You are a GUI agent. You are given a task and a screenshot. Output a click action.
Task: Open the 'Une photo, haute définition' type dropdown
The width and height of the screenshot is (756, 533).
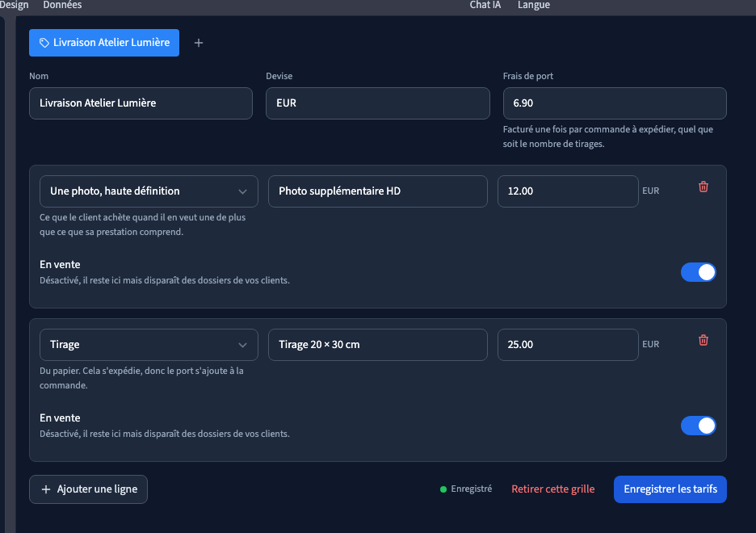click(149, 191)
